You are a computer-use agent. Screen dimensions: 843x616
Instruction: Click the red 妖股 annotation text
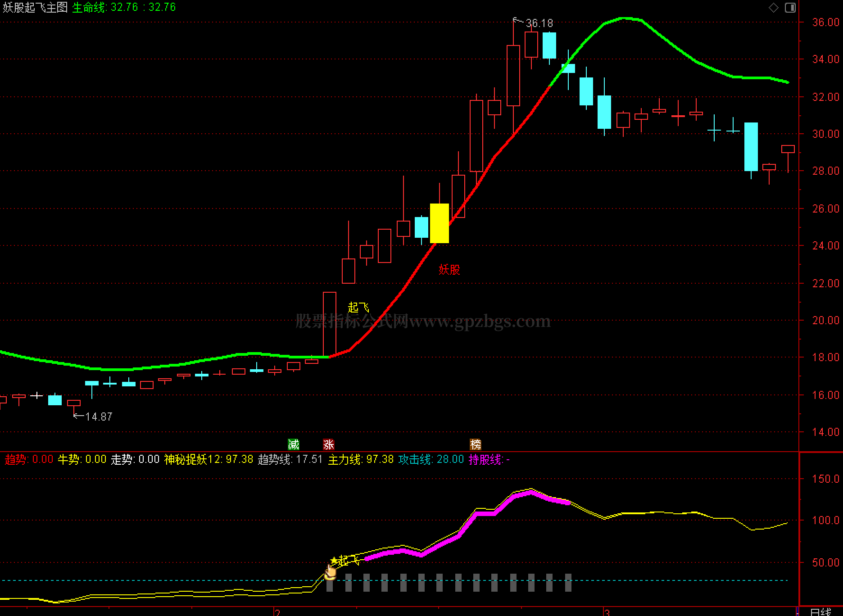449,270
